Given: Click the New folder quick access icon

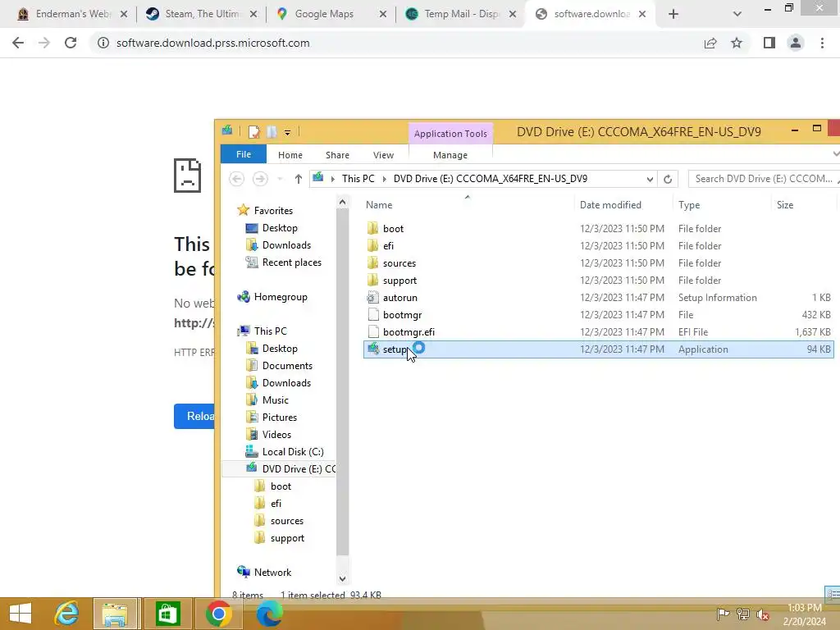Looking at the screenshot, I should (272, 131).
